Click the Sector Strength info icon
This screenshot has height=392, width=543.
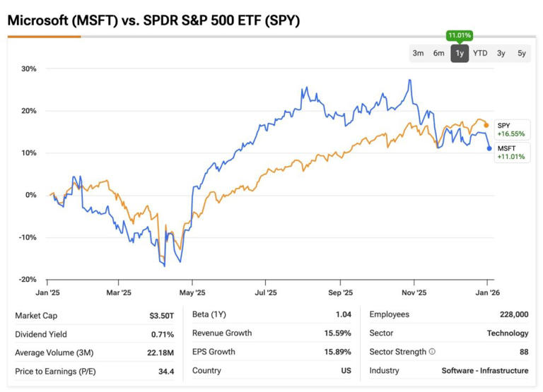(x=431, y=352)
